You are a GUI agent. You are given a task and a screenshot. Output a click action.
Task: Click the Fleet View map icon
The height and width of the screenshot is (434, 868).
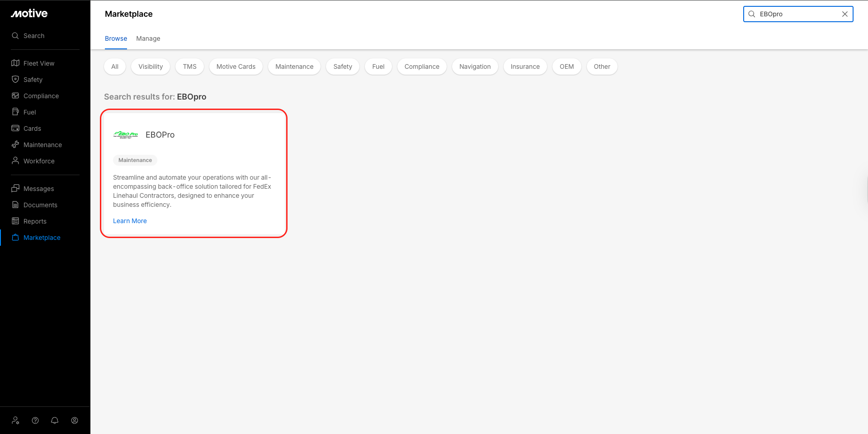[15, 63]
